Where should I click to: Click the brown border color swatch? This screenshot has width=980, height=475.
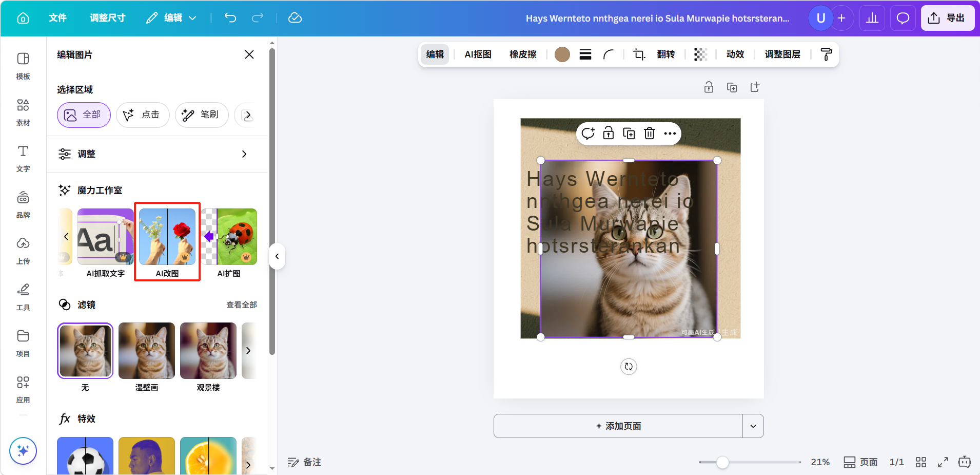point(562,54)
